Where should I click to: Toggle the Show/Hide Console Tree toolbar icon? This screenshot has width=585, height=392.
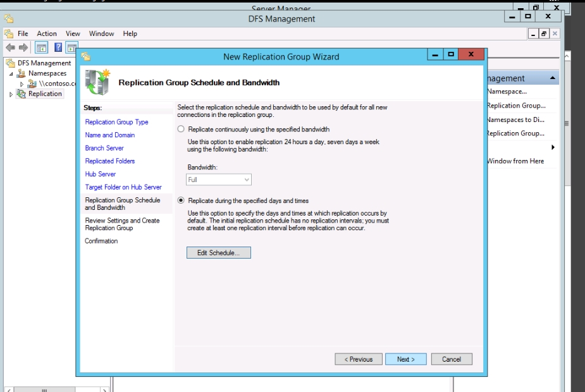pyautogui.click(x=41, y=47)
